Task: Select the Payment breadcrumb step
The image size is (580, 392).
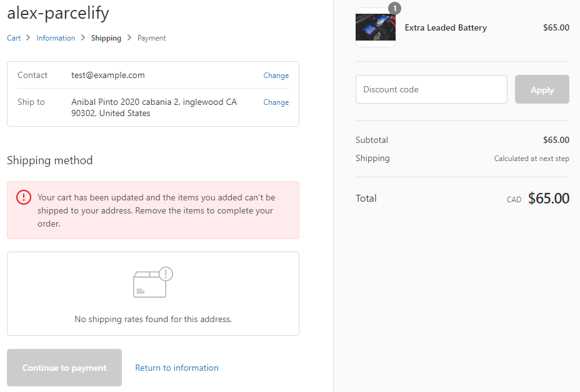Action: tap(152, 38)
